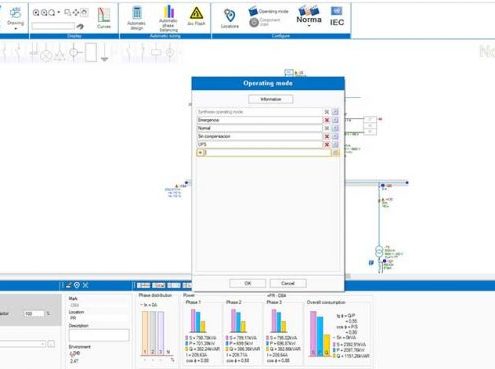495x369 pixels.
Task: Run Automatic design from ribbon
Action: (x=136, y=18)
